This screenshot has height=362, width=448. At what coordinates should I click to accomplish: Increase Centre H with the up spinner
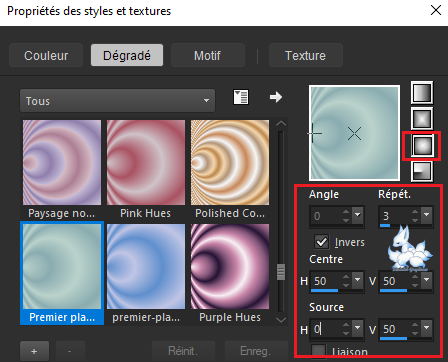(346, 277)
